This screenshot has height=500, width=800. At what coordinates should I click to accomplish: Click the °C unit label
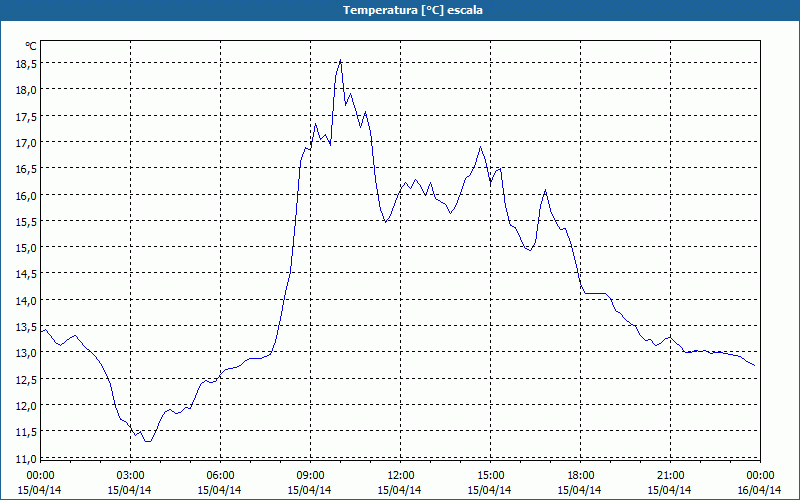31,46
